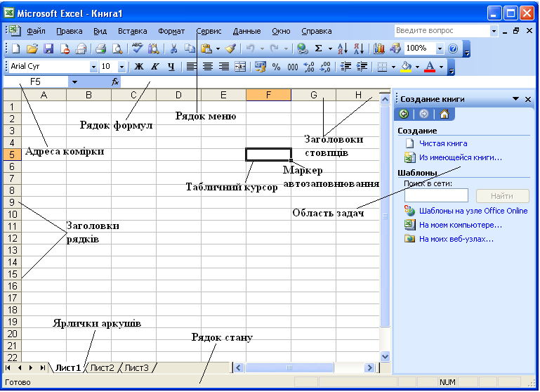The width and height of the screenshot is (540, 392).
Task: Sort ascending with the A-Я icon
Action: point(342,48)
